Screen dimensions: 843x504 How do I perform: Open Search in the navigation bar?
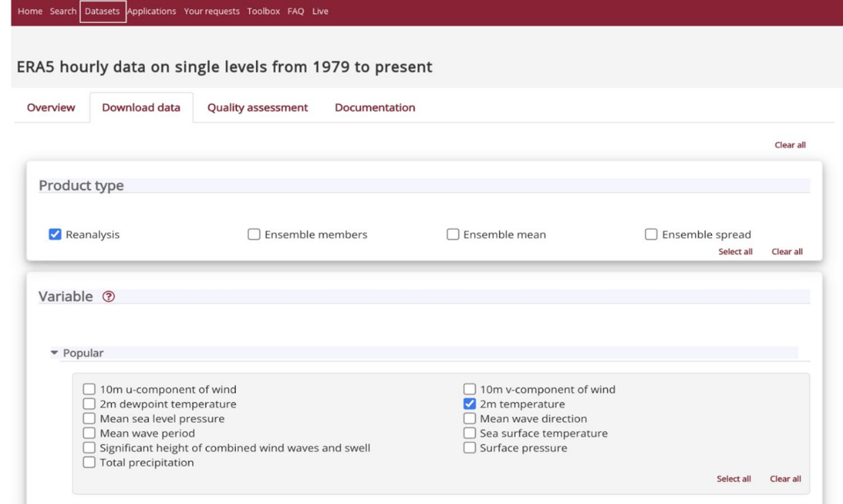click(63, 11)
